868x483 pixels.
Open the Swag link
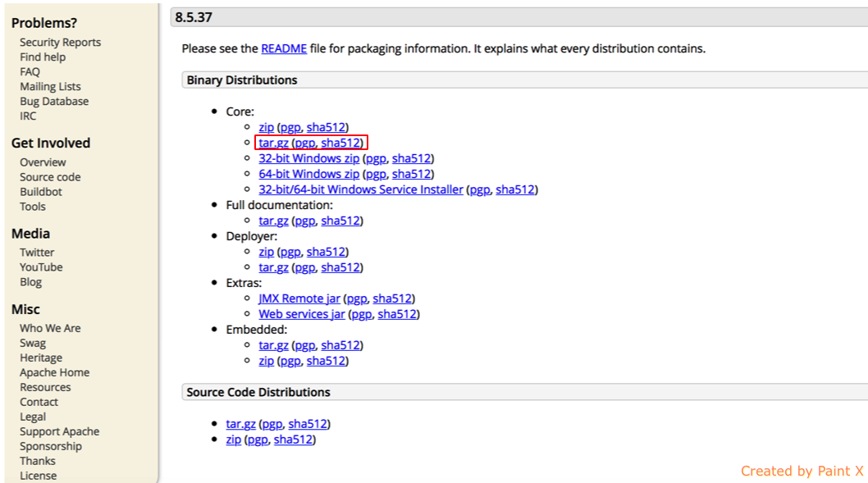pos(33,343)
